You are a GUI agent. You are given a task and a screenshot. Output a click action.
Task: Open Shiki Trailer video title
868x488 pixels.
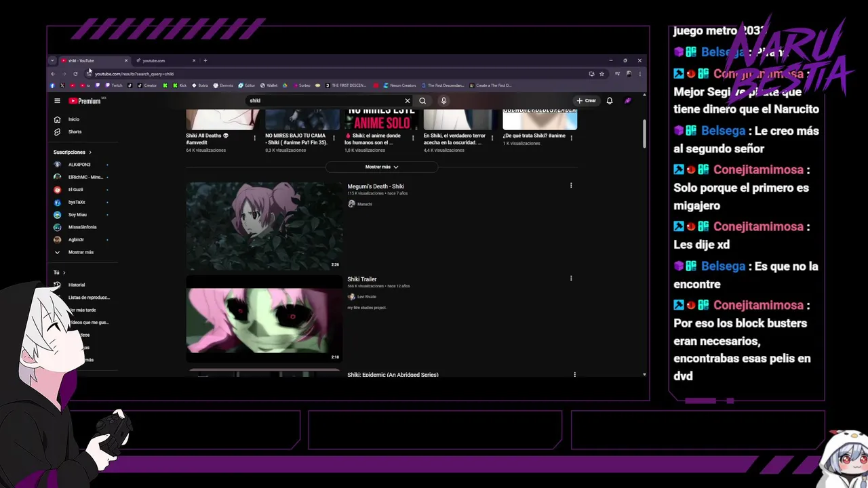click(362, 279)
